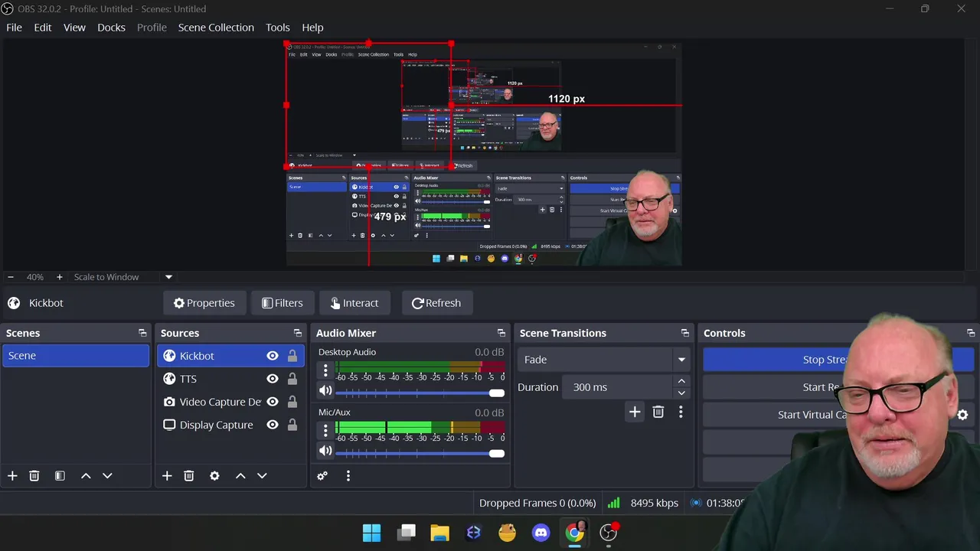Toggle visibility of TTS source

(x=273, y=379)
